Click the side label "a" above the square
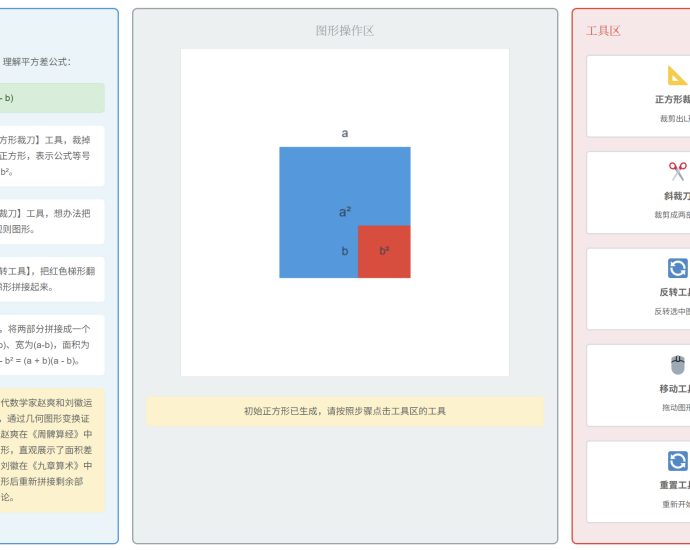The width and height of the screenshot is (690, 550). pyautogui.click(x=345, y=133)
